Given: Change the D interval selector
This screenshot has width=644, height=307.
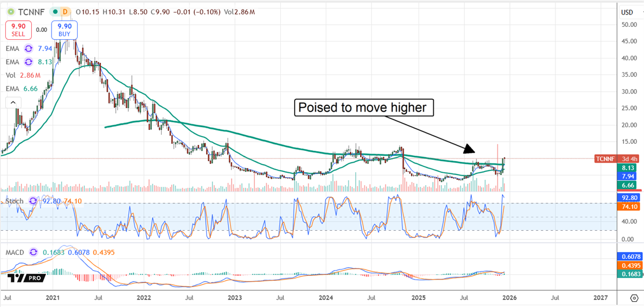Looking at the screenshot, I should pyautogui.click(x=65, y=11).
